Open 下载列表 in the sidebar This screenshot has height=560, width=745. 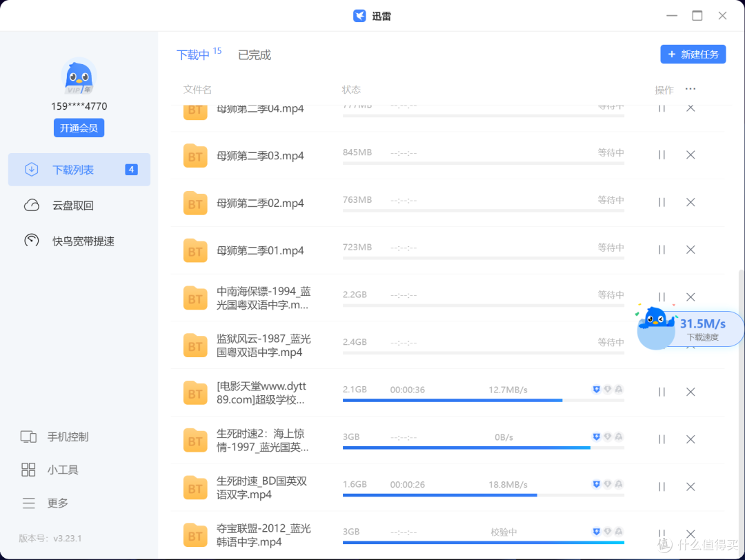click(x=79, y=170)
